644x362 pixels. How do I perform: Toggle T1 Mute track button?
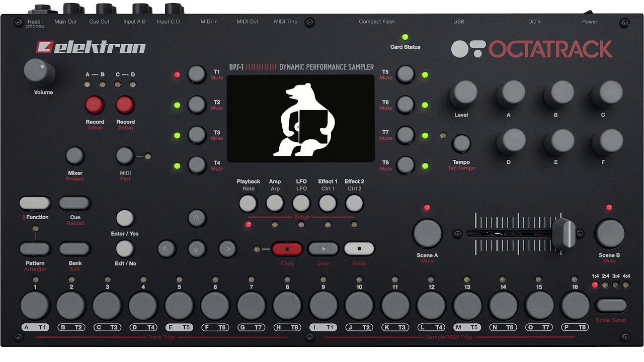(197, 74)
